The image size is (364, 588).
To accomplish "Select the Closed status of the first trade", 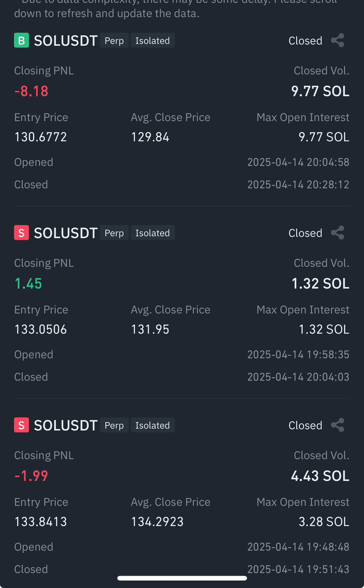I will pos(306,41).
